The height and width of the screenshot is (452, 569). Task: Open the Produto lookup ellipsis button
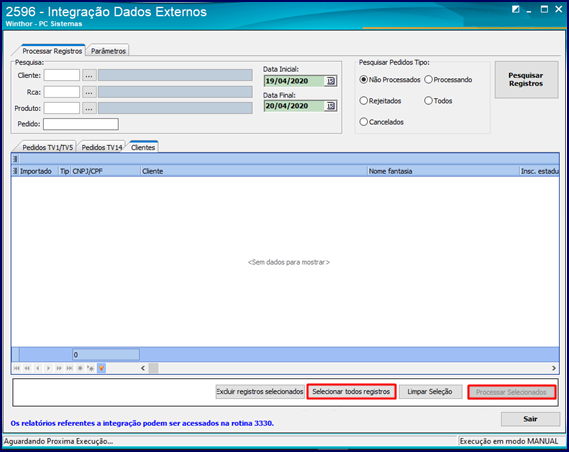pos(89,108)
